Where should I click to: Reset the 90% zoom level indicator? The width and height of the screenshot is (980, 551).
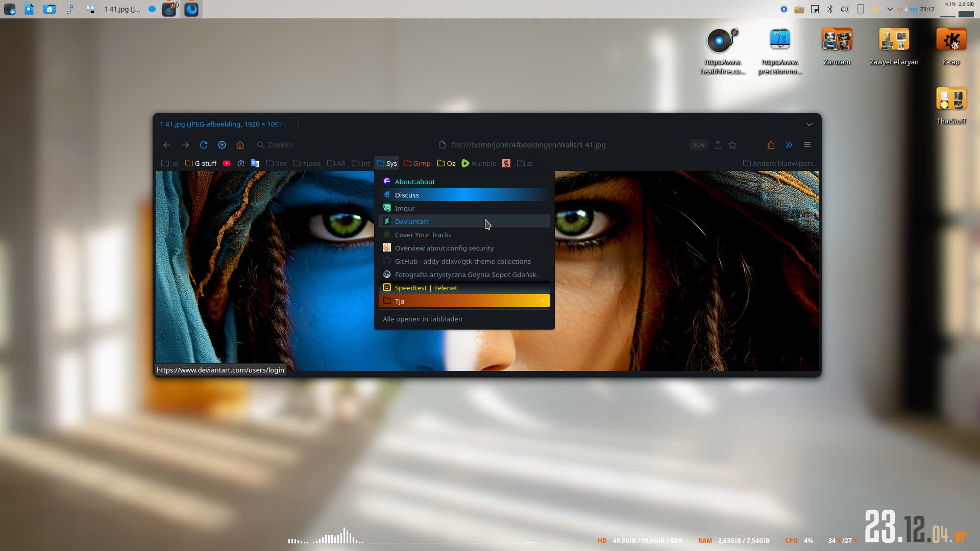tap(698, 145)
